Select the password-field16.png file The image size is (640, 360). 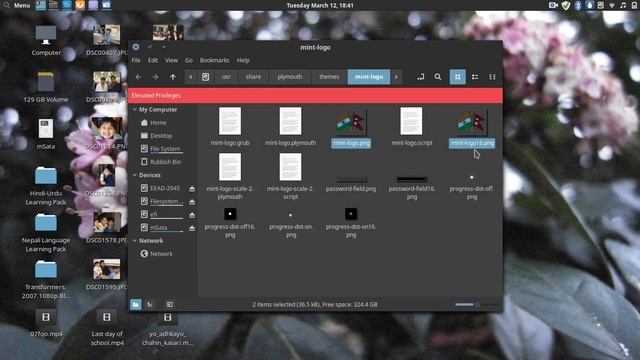(411, 188)
